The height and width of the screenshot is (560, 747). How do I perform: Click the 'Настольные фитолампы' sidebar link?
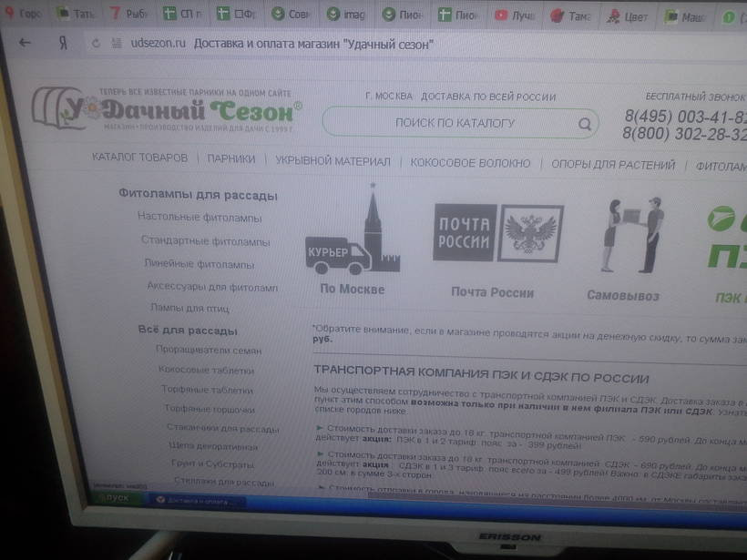[x=200, y=218]
